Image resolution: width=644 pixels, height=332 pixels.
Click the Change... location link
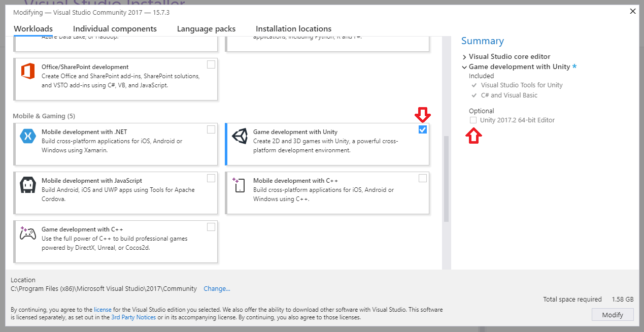coord(217,289)
